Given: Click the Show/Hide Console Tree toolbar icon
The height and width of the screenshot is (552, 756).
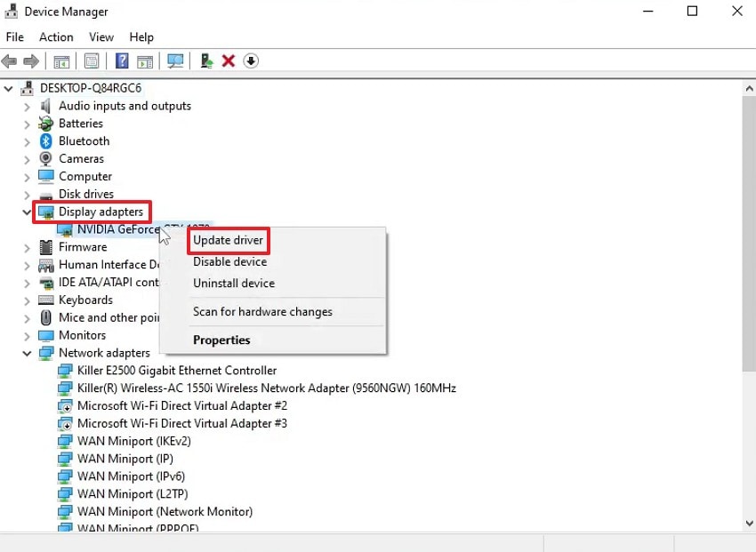Looking at the screenshot, I should pos(60,60).
